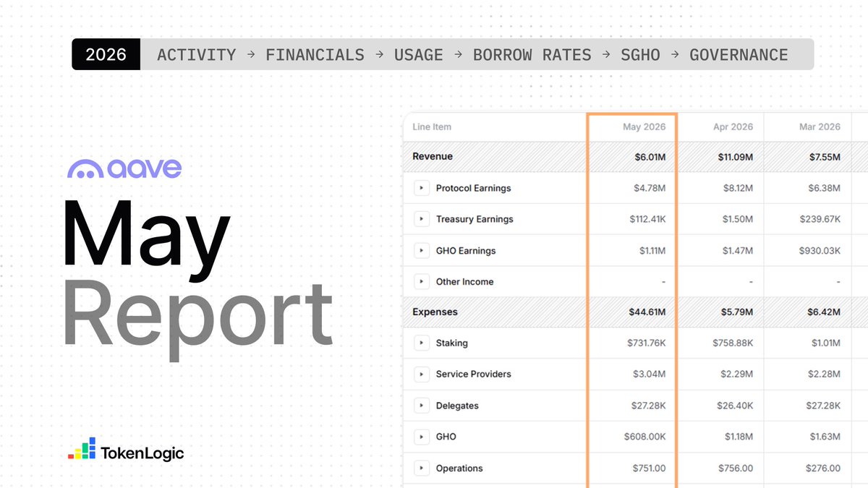This screenshot has width=868, height=488.
Task: Click the Line Item column header
Action: pos(432,127)
